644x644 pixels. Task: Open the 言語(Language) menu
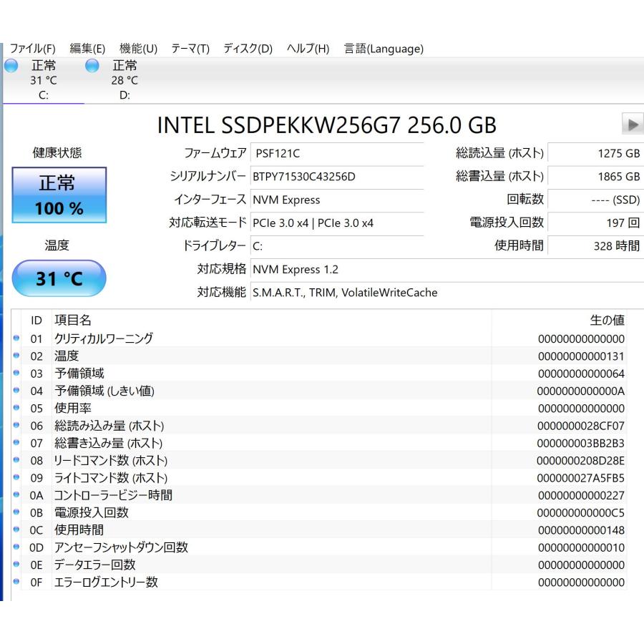384,49
